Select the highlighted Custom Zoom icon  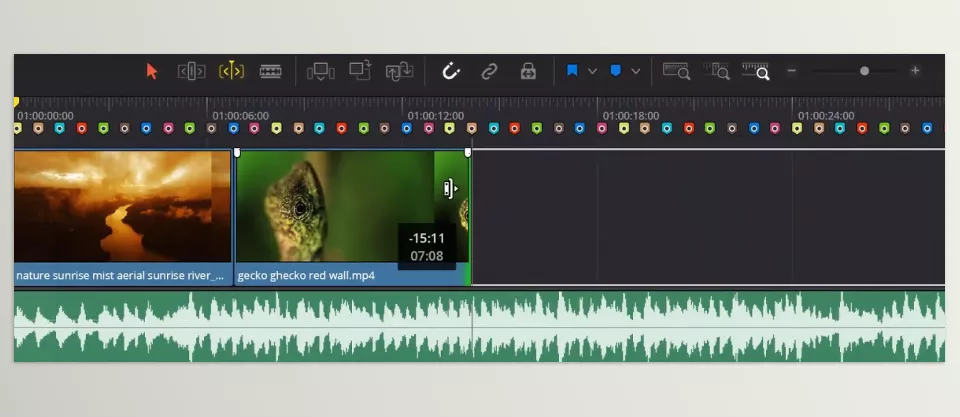756,71
